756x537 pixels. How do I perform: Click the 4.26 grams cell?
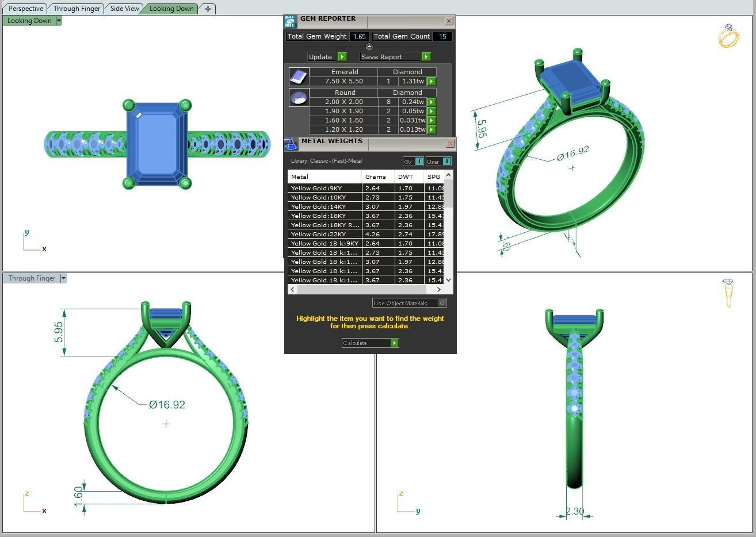pos(378,234)
